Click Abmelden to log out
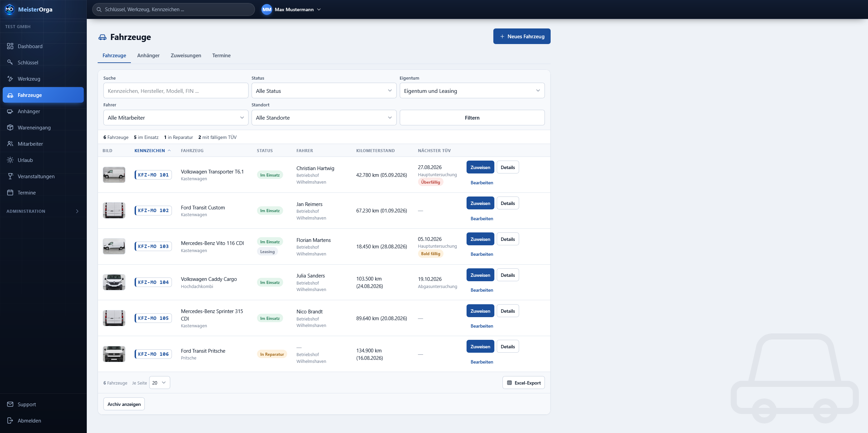 pos(43,421)
